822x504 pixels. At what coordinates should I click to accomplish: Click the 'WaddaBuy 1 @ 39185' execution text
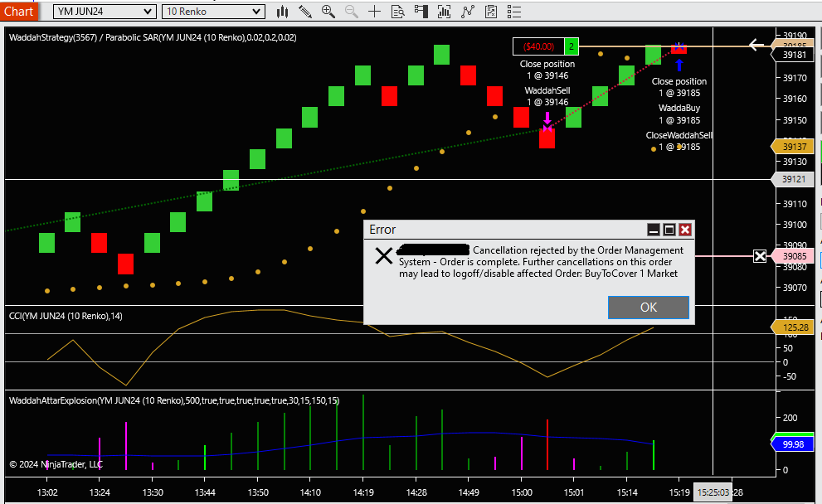[x=679, y=114]
